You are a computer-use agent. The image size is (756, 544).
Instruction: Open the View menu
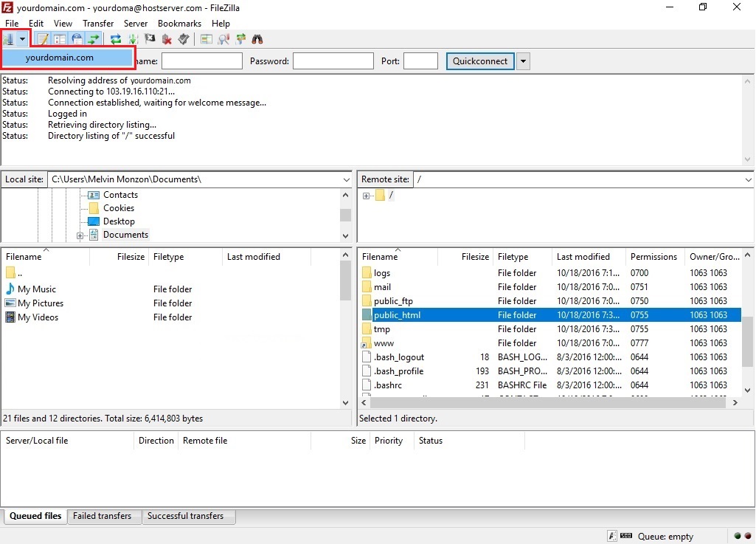[63, 23]
